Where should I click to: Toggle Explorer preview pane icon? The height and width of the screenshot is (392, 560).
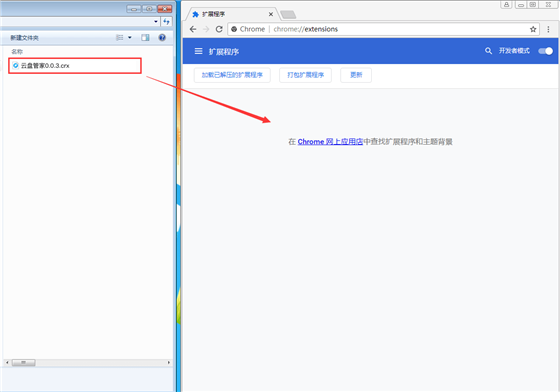pos(145,37)
